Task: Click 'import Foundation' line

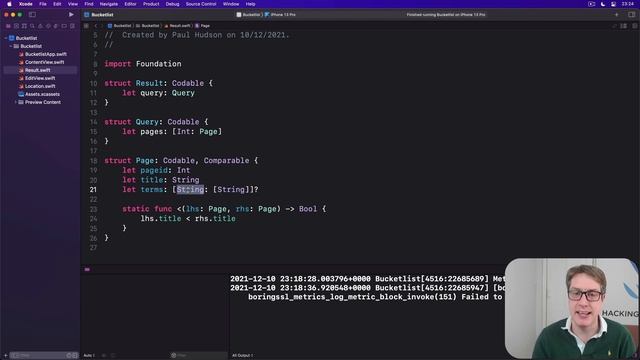Action: (x=143, y=64)
